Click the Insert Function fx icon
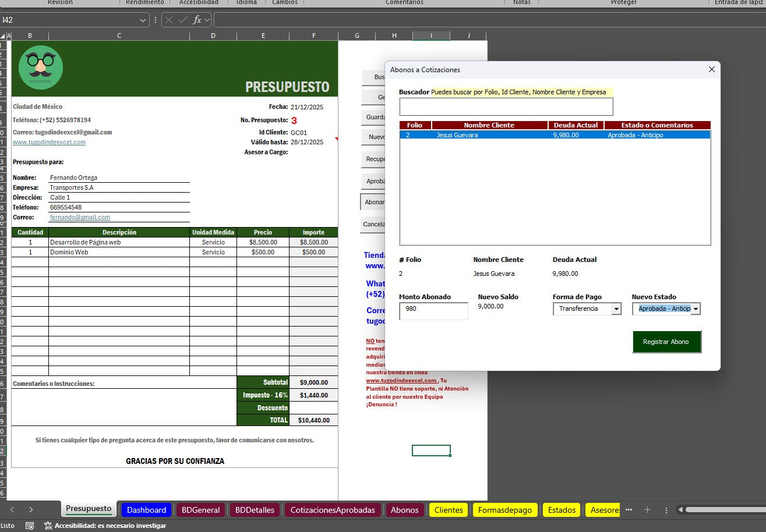The height and width of the screenshot is (532, 766). coord(197,20)
